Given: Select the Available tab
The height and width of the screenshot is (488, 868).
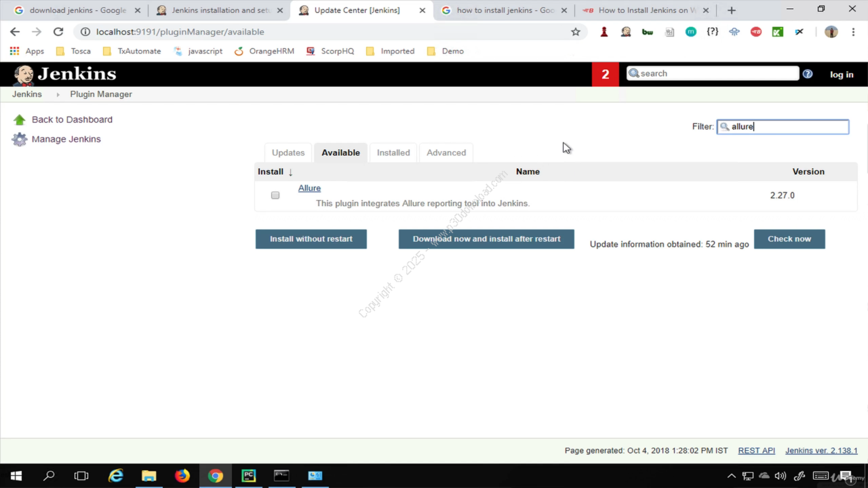Looking at the screenshot, I should (x=340, y=152).
